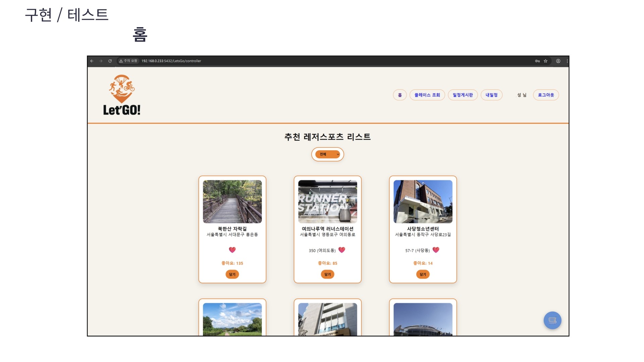644x362 pixels.
Task: Open the park landscape photo card
Action: point(232,319)
